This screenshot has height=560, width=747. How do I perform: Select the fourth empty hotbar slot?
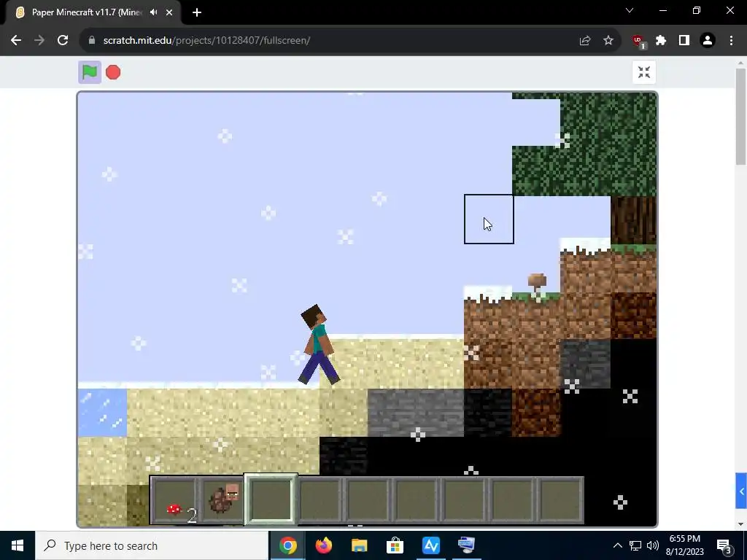(320, 500)
